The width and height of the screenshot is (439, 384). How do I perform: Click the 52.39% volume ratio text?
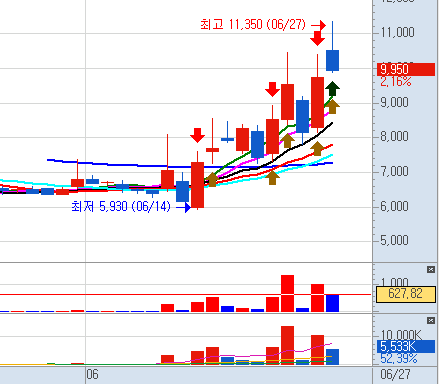tap(399, 359)
